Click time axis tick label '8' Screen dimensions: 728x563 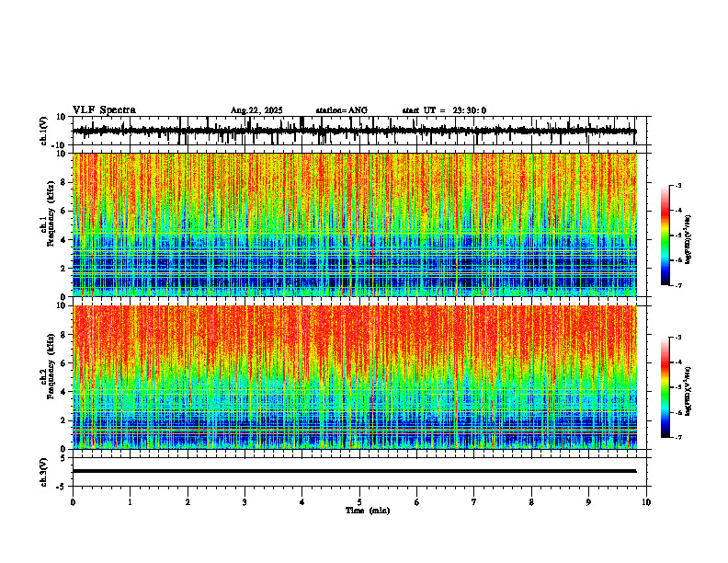point(531,502)
